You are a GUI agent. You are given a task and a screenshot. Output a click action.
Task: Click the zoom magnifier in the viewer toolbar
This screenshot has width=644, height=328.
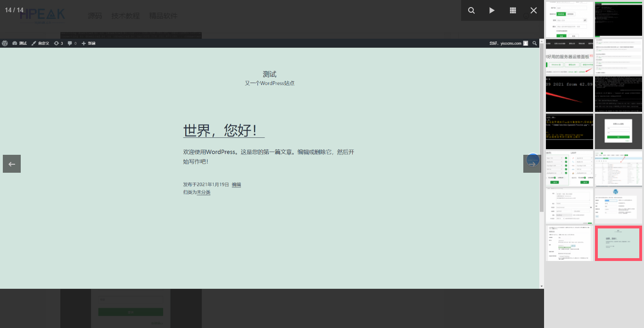click(x=471, y=10)
